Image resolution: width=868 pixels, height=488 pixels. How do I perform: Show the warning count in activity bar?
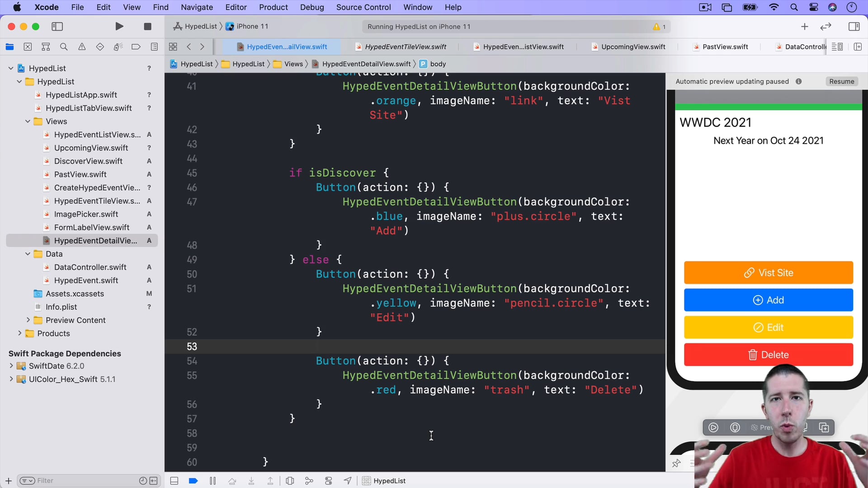[x=660, y=27]
